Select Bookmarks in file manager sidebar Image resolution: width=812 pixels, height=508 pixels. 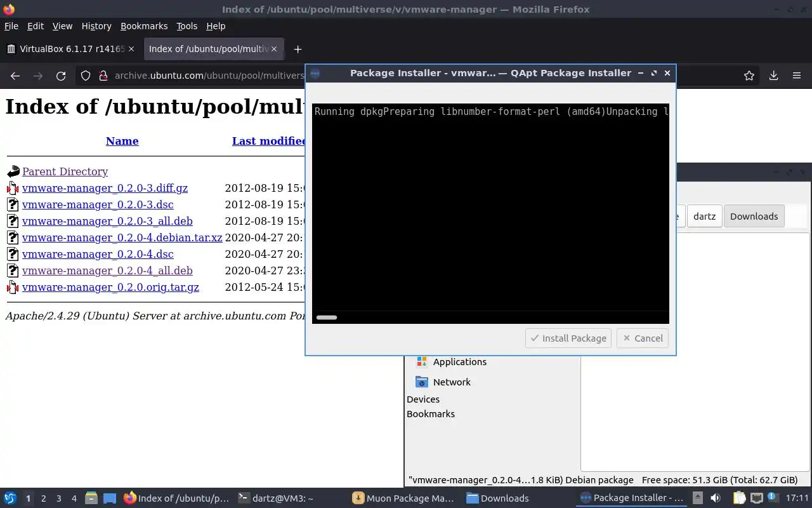(x=431, y=414)
